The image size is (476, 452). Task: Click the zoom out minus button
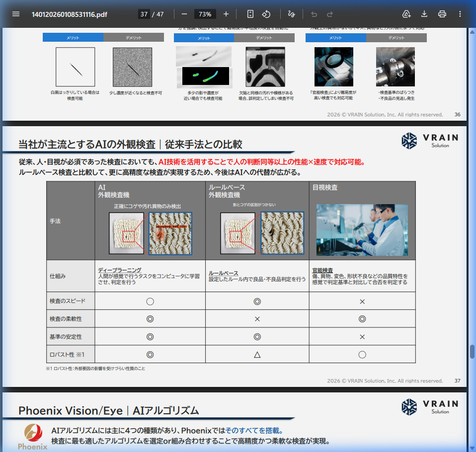pyautogui.click(x=184, y=14)
